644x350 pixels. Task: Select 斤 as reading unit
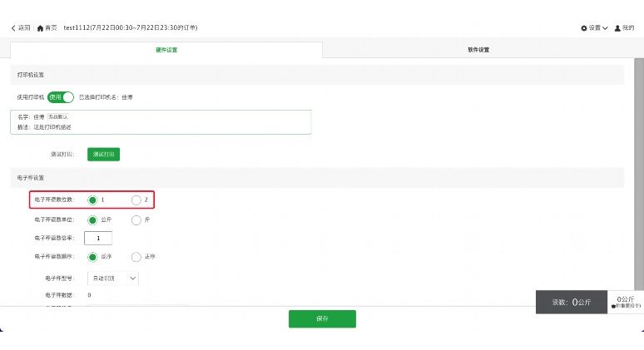pyautogui.click(x=136, y=220)
